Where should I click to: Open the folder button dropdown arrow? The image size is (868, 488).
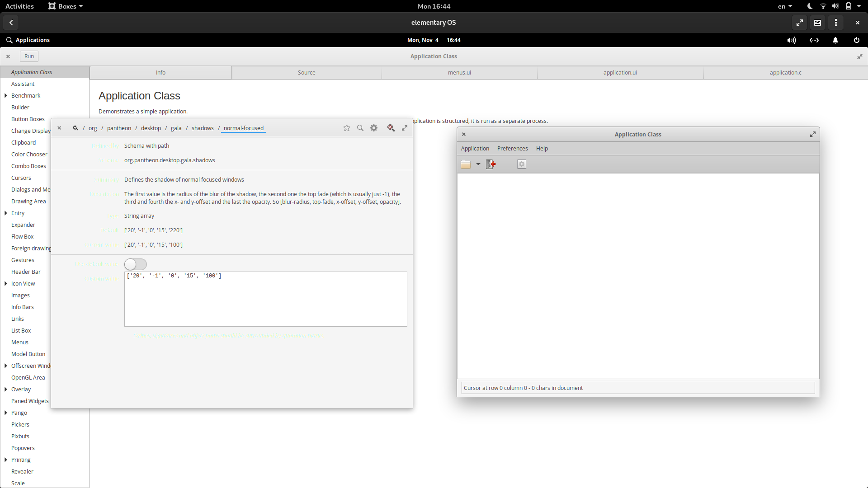pos(478,164)
